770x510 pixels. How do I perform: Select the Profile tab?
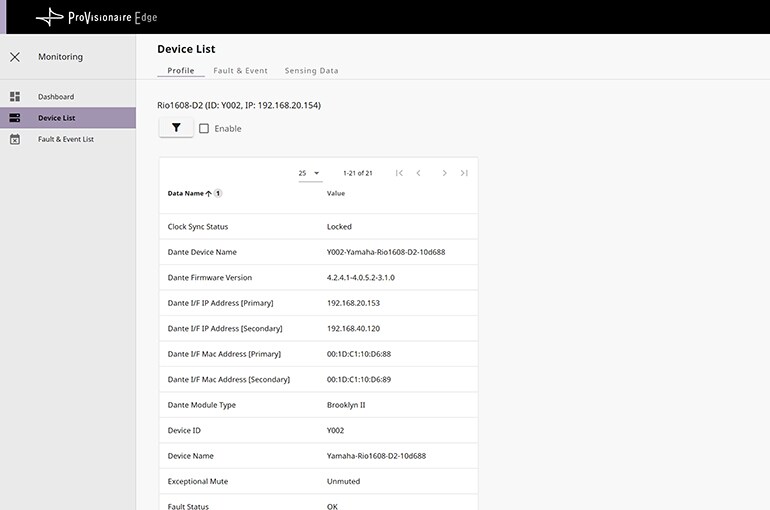[181, 71]
